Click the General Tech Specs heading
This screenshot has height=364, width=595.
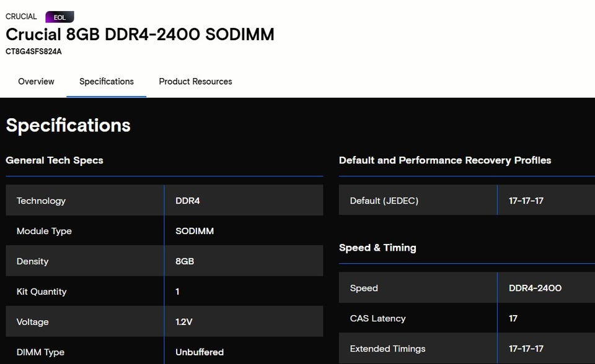click(55, 160)
